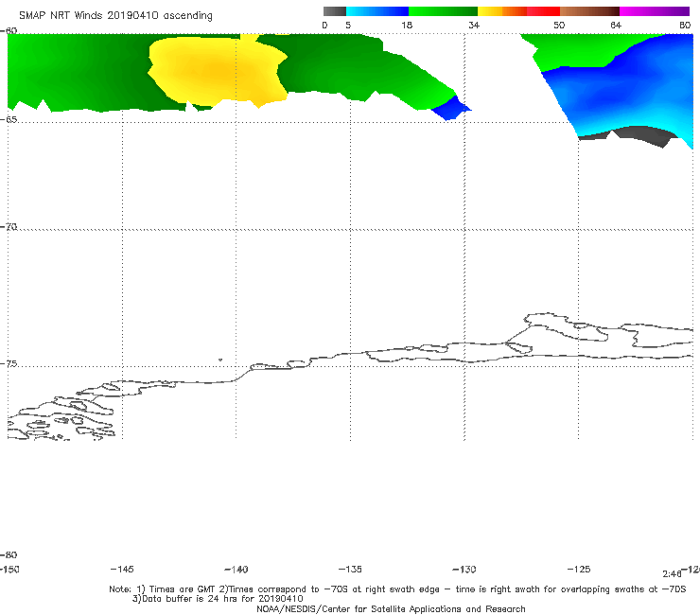Click the -60 latitude axis label
This screenshot has width=700, height=615.
[x=9, y=31]
